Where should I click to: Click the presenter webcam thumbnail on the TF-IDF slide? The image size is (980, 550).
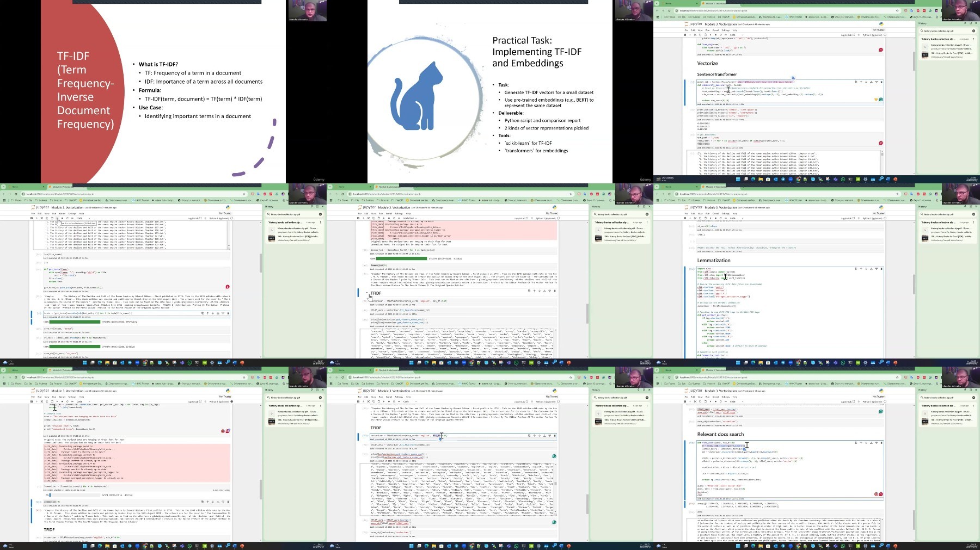pyautogui.click(x=308, y=10)
